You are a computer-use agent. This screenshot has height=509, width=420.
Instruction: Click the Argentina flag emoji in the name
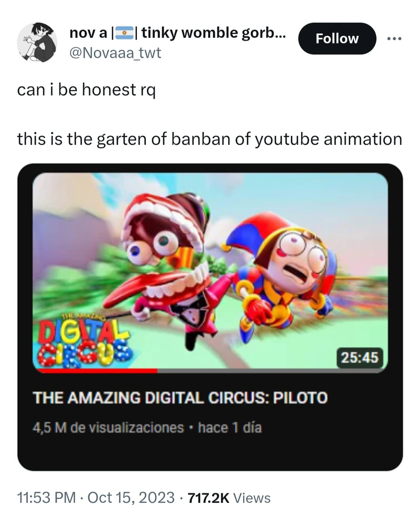click(x=123, y=33)
